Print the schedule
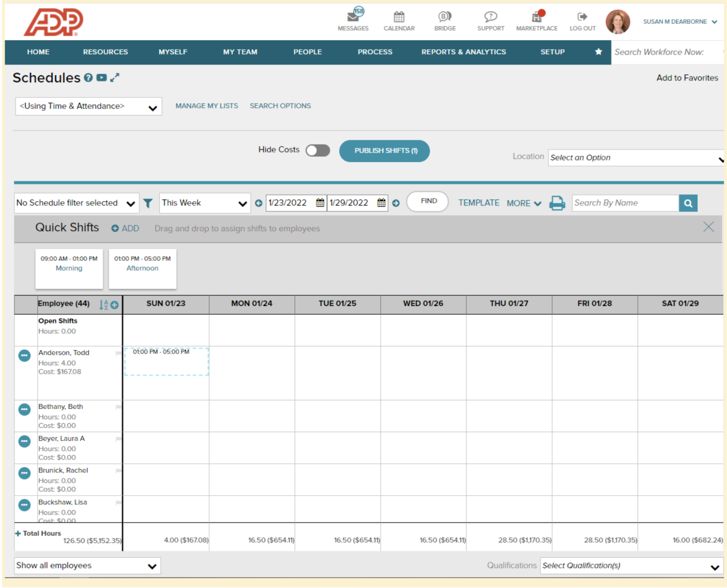 click(557, 203)
